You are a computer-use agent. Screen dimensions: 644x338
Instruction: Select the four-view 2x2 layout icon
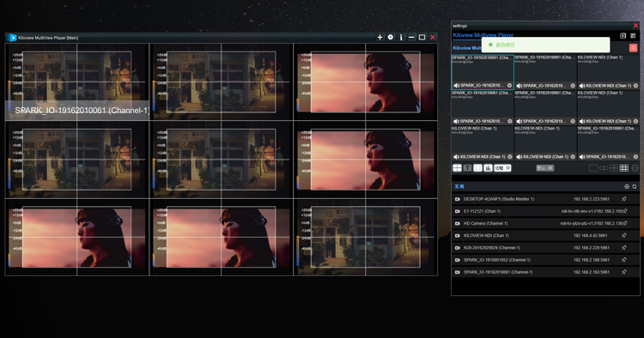[x=614, y=168]
